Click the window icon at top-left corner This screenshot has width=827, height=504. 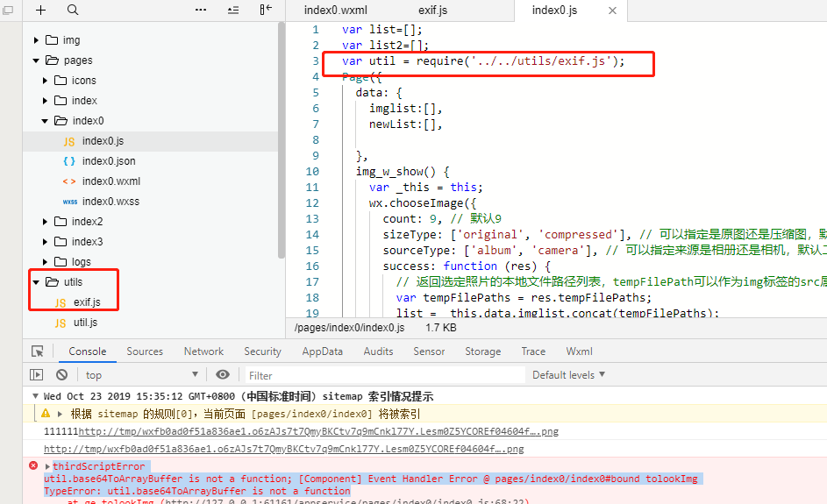[8, 10]
